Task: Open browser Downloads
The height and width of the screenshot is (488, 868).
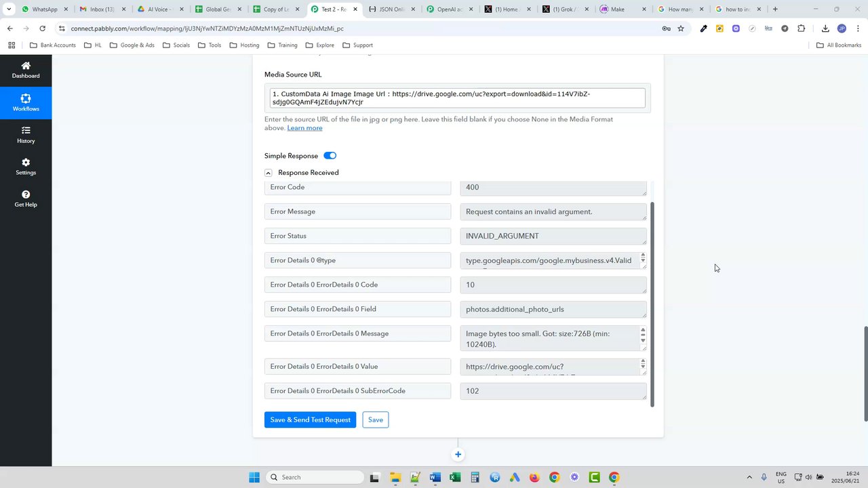Action: click(x=825, y=28)
